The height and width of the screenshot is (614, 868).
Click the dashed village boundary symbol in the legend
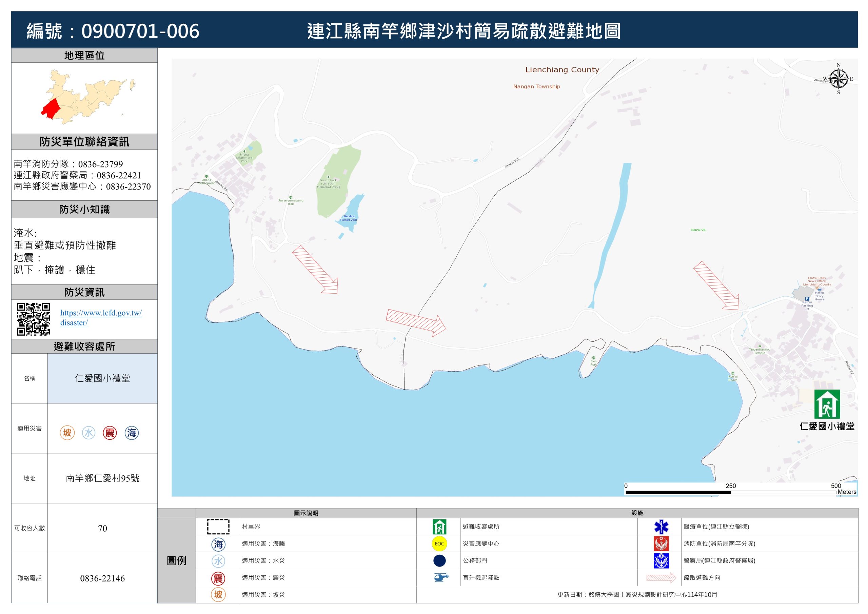[218, 527]
